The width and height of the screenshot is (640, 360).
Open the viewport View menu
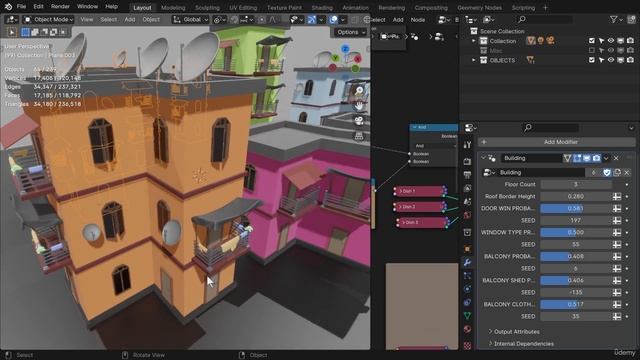(x=87, y=19)
